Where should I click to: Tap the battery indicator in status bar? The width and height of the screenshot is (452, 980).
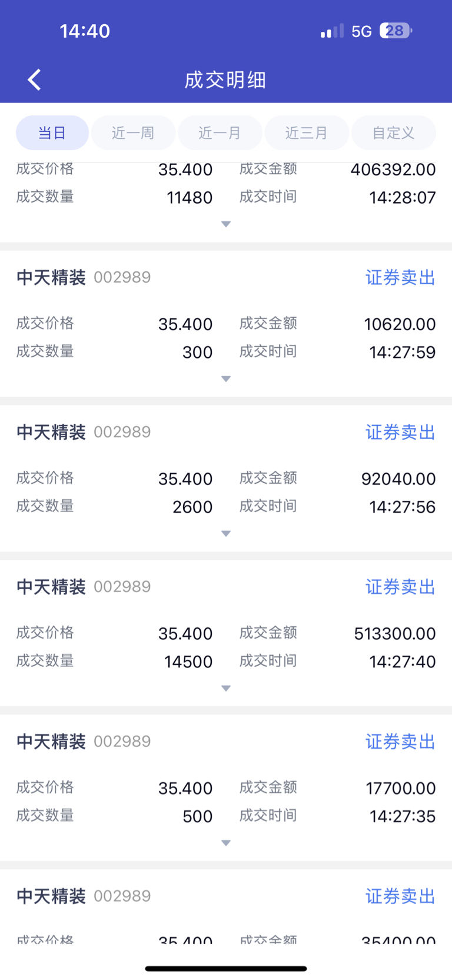[395, 31]
